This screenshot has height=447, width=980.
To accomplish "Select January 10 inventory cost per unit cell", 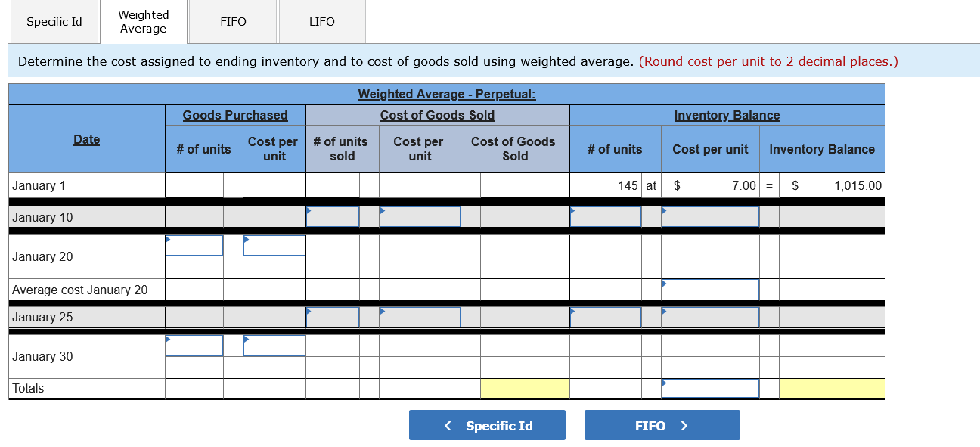I will tap(710, 217).
